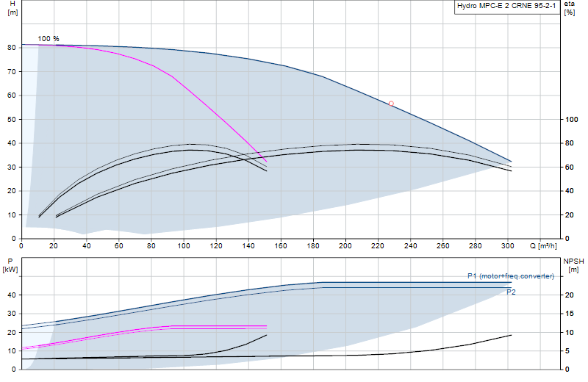588x382 pixels.
Task: Click the 300 tick on flow axis
Action: 507,246
